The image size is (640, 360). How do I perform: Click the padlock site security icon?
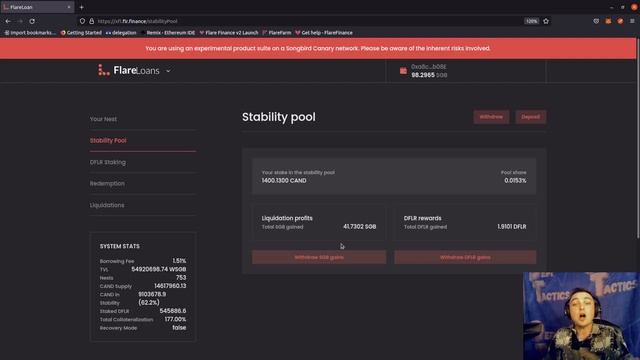pyautogui.click(x=92, y=21)
